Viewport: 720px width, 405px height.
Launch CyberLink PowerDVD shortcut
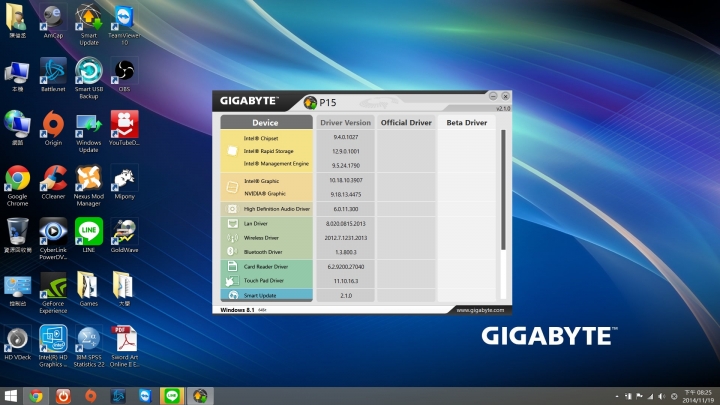pyautogui.click(x=53, y=239)
